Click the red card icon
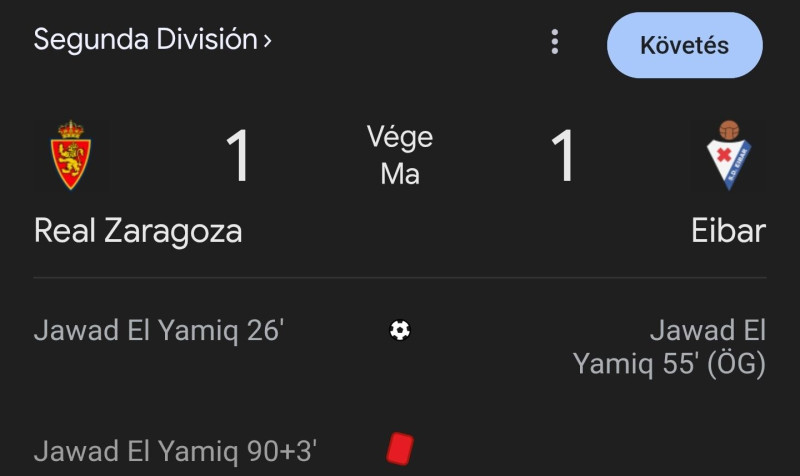The width and height of the screenshot is (800, 476). click(400, 447)
